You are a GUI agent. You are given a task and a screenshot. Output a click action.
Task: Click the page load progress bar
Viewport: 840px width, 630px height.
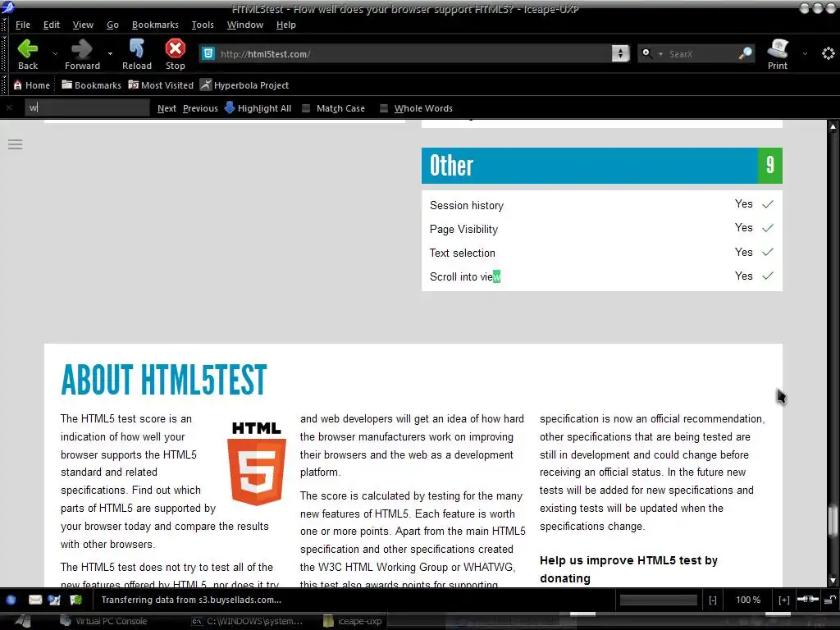click(659, 600)
